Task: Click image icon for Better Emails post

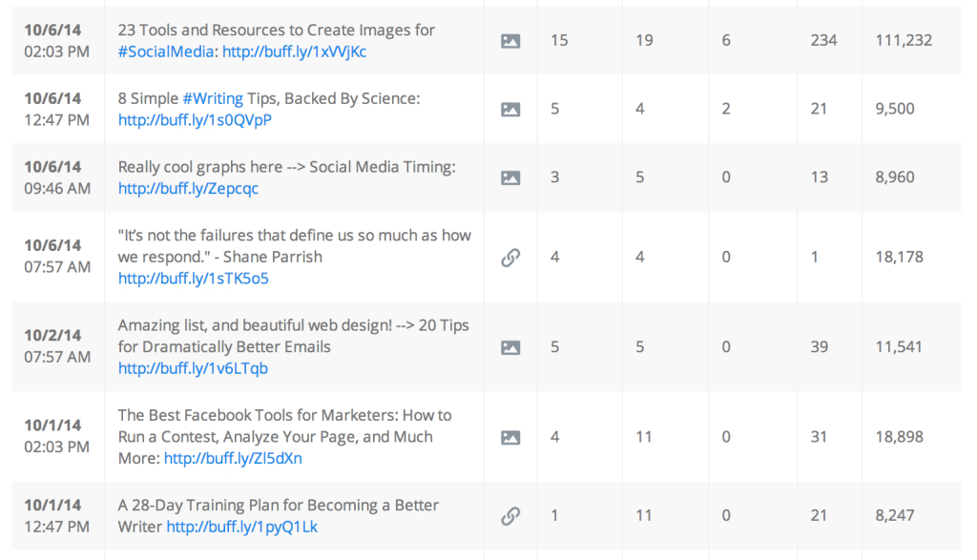Action: click(x=510, y=347)
